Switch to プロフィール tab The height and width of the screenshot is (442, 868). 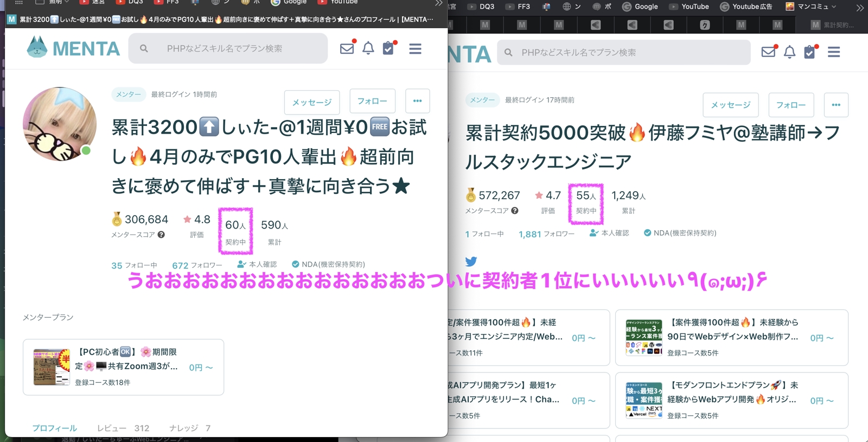coord(54,428)
